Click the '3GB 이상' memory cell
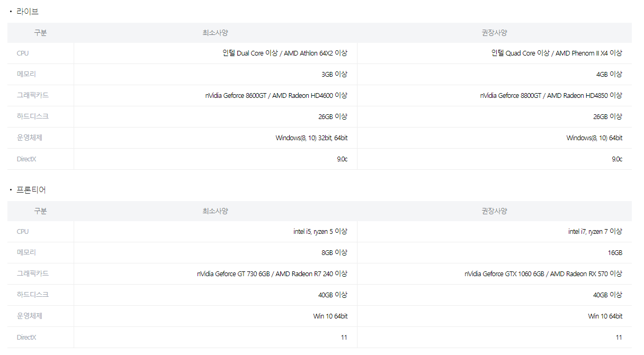The width and height of the screenshot is (644, 355). pyautogui.click(x=334, y=75)
